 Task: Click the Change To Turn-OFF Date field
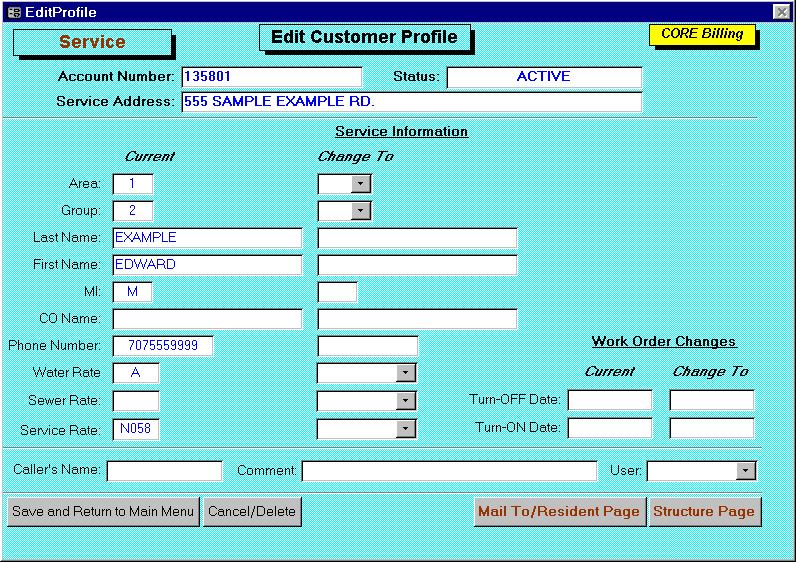pyautogui.click(x=712, y=400)
